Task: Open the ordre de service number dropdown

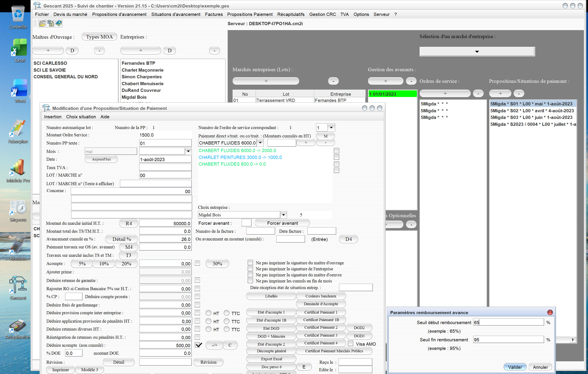Action: [331, 128]
